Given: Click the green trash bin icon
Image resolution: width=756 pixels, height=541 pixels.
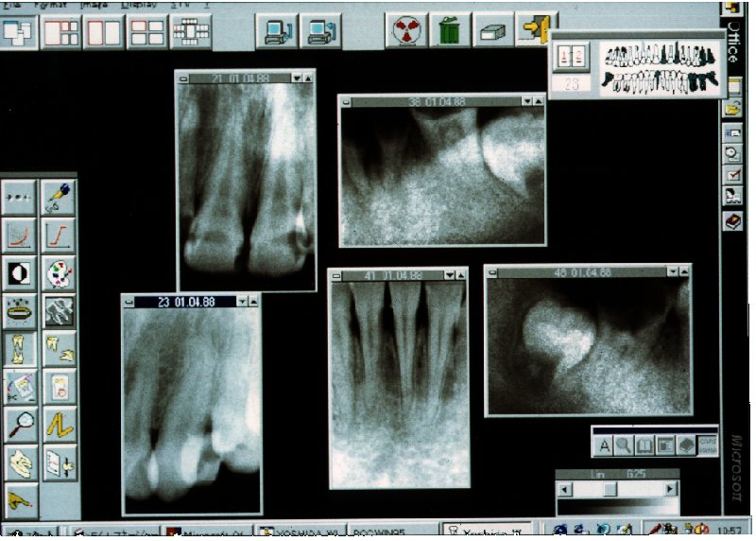Looking at the screenshot, I should click(450, 30).
